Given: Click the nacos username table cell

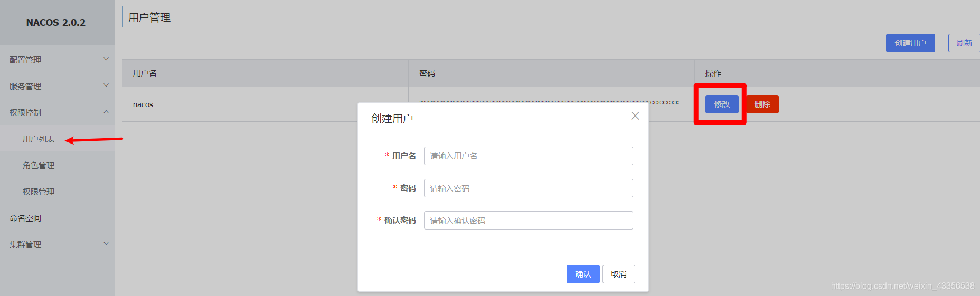Looking at the screenshot, I should click(x=143, y=104).
